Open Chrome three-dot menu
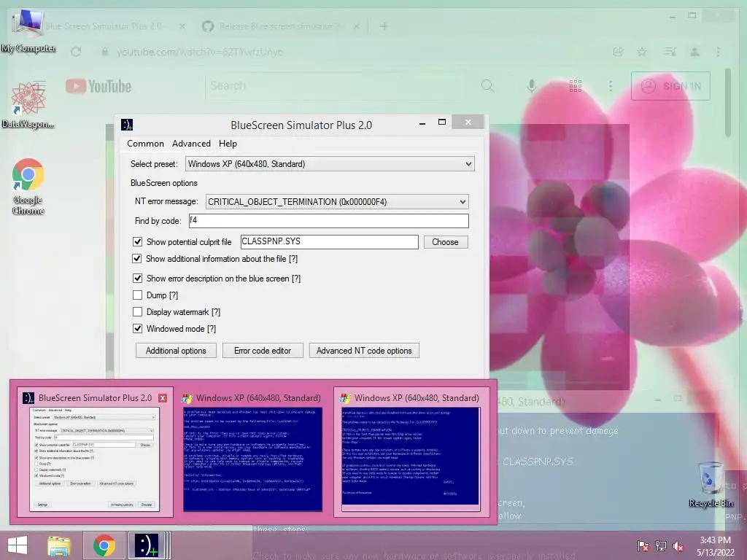Screen dimensions: 747x560 718,52
